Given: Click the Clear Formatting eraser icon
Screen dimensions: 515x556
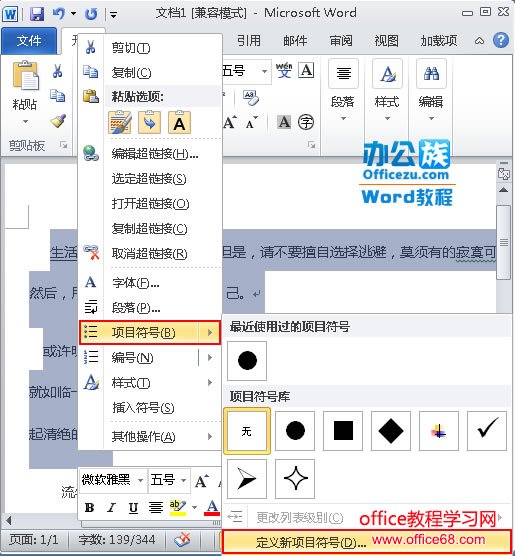Looking at the screenshot, I should (x=251, y=97).
